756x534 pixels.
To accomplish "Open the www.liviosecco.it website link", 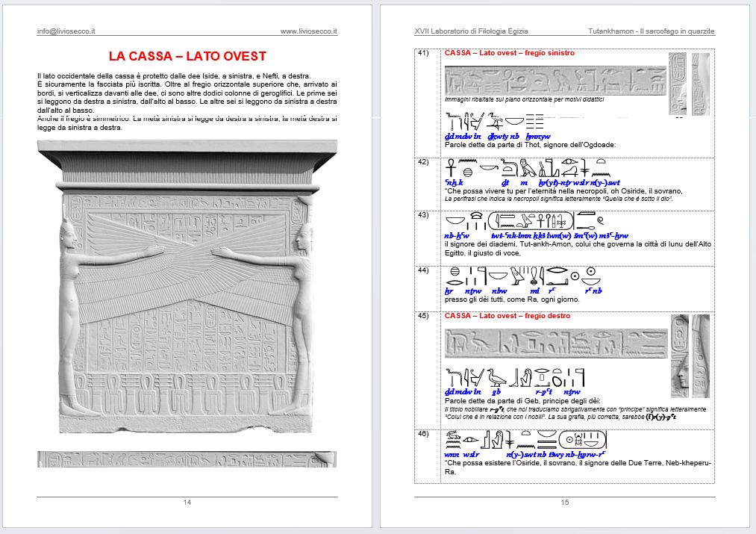I will point(308,31).
